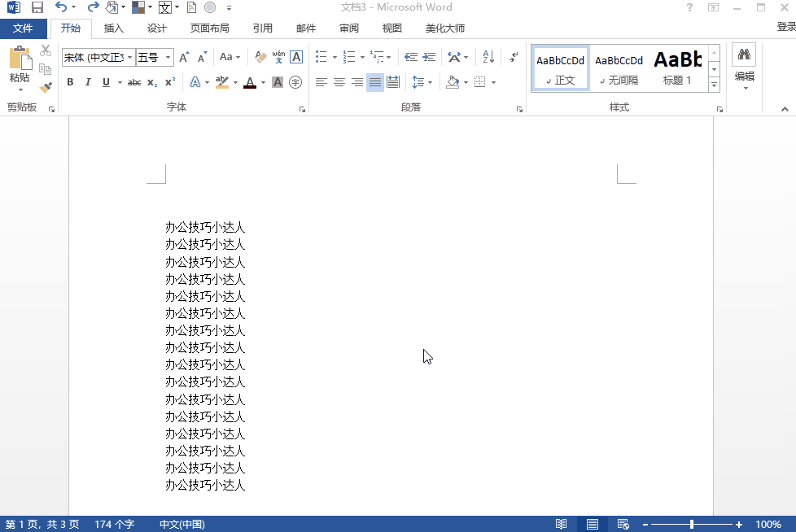Screen dimensions: 796x532
Task: Center-align the paragraph text
Action: 339,82
